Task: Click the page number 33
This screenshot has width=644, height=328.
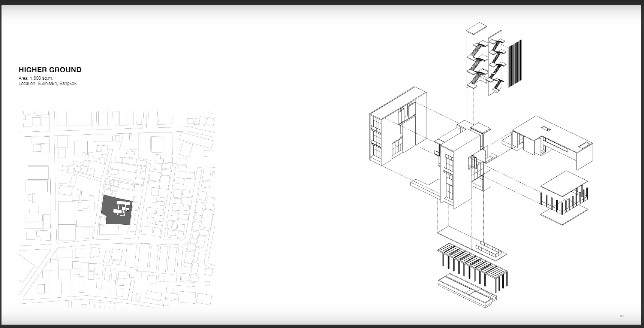Action: point(622,316)
